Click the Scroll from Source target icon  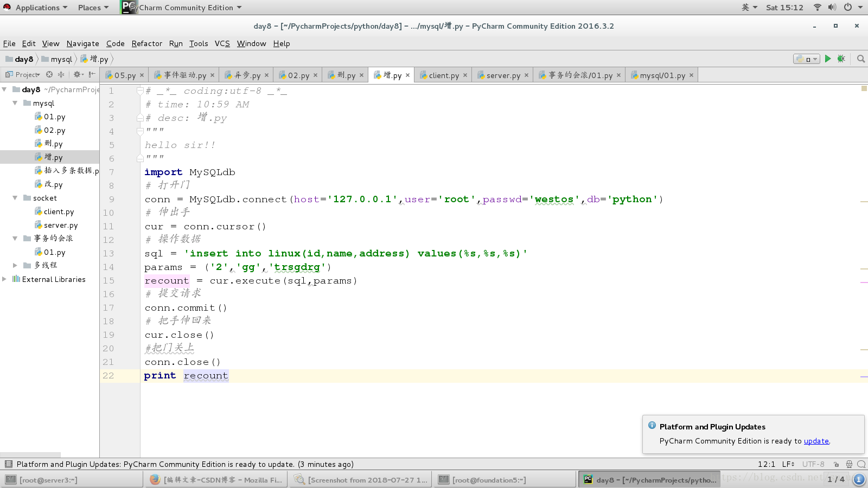click(49, 74)
